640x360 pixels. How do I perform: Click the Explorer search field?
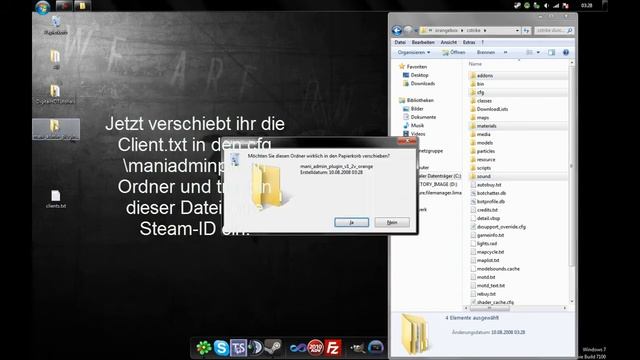pos(554,31)
